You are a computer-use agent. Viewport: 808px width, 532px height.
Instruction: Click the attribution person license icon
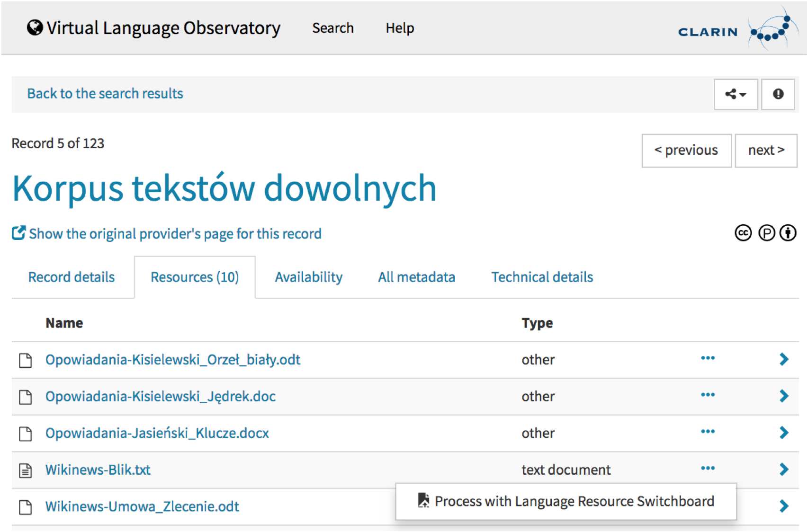click(x=788, y=233)
